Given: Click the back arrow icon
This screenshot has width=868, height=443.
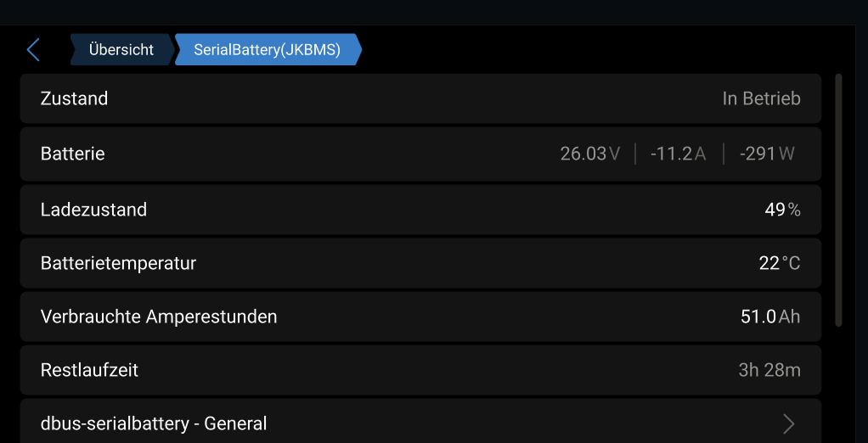Looking at the screenshot, I should point(33,50).
